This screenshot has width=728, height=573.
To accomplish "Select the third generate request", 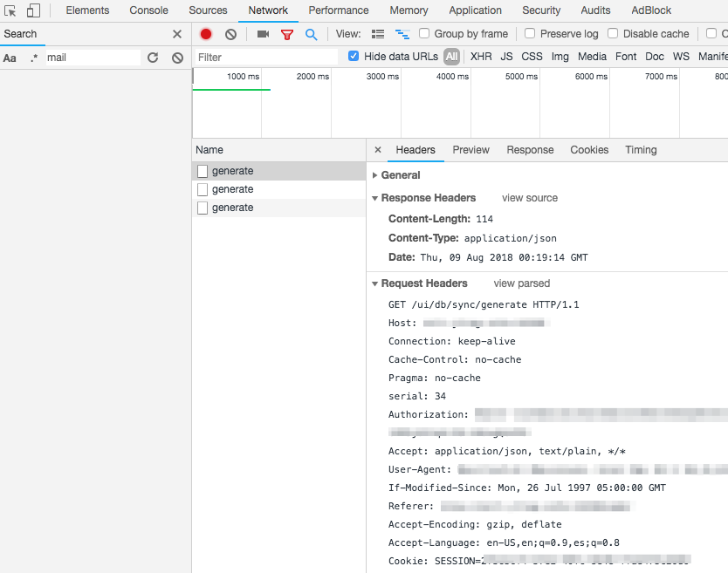I will pyautogui.click(x=278, y=208).
